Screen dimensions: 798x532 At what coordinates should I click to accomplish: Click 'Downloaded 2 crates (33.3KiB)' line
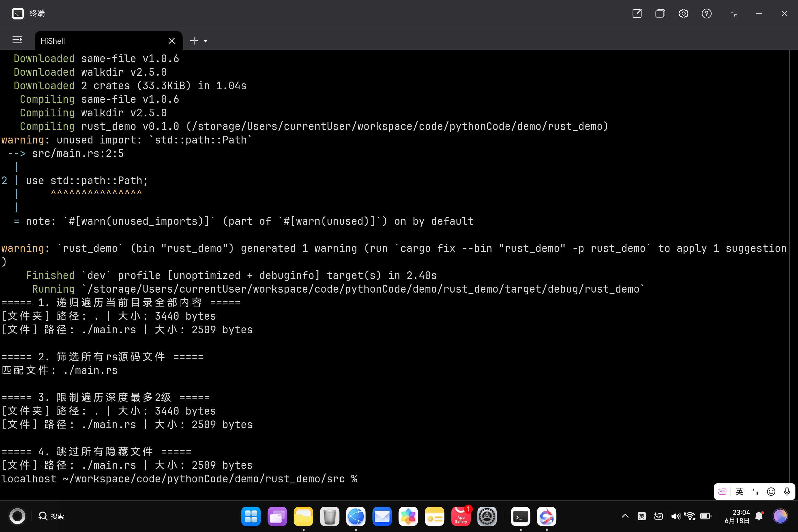(130, 86)
